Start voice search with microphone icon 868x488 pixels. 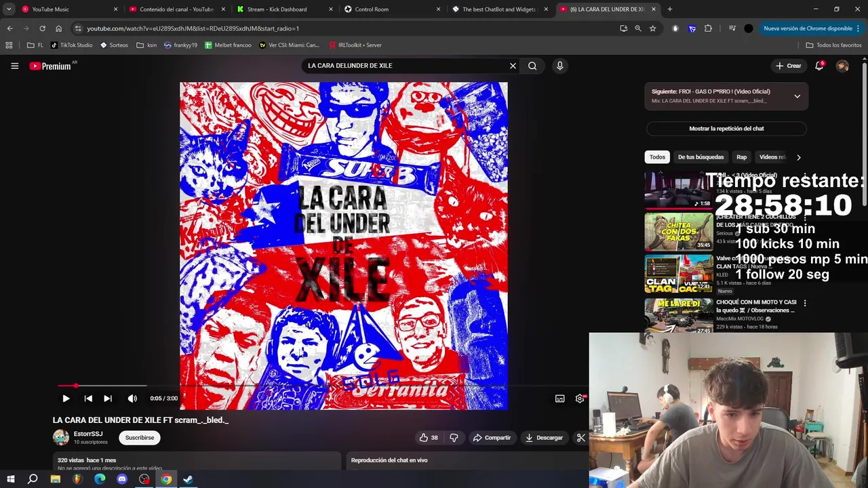tap(559, 66)
